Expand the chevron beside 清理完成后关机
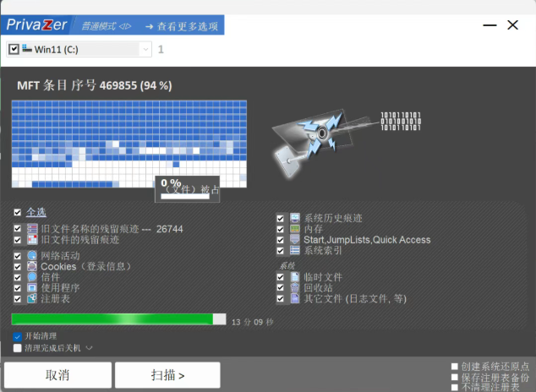 point(89,347)
